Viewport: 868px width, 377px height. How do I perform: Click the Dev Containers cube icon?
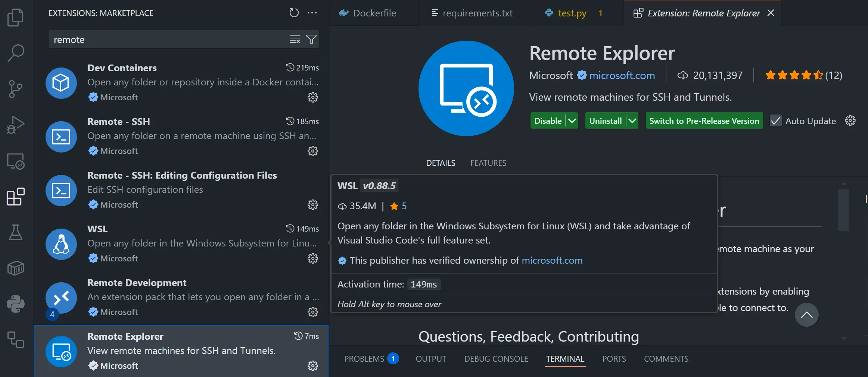[x=61, y=83]
